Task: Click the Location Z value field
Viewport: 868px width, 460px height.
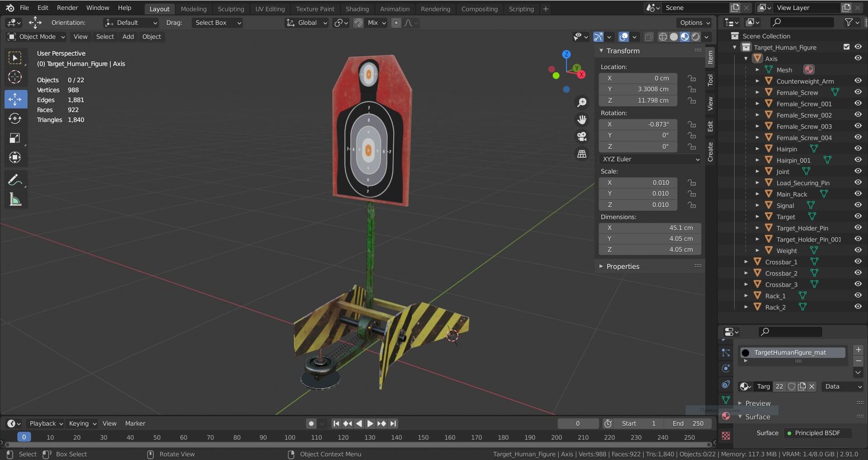Action: point(638,100)
